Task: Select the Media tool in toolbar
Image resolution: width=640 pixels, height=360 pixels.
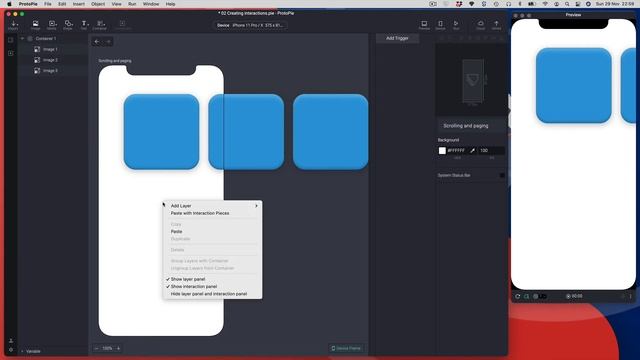Action: tap(52, 25)
